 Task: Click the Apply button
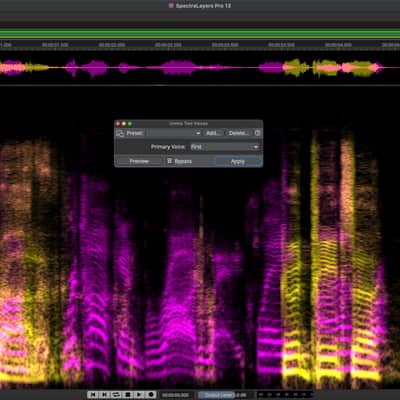238,161
